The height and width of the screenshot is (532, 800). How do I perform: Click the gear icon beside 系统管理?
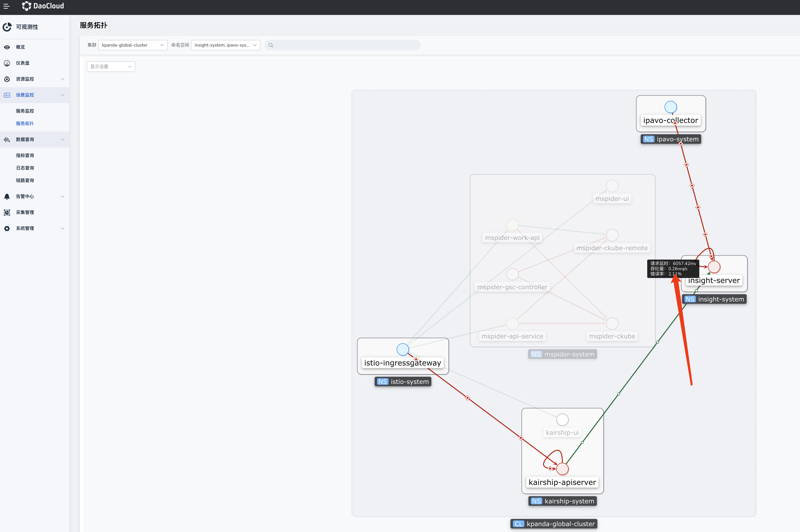point(7,228)
